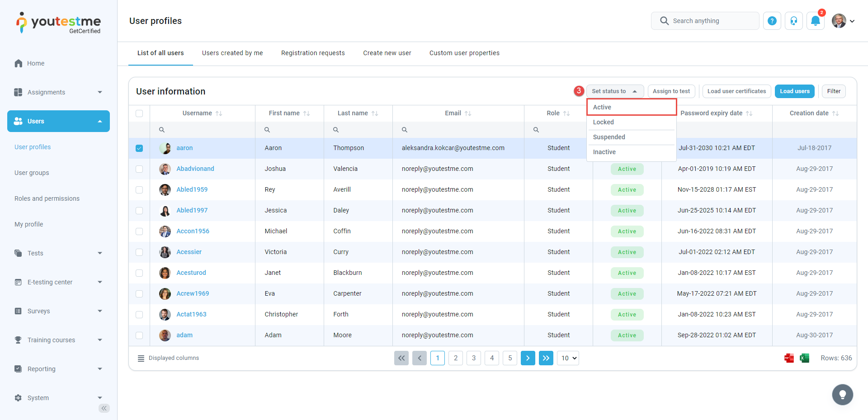Open the help question mark icon
The image size is (868, 420).
pyautogui.click(x=772, y=21)
